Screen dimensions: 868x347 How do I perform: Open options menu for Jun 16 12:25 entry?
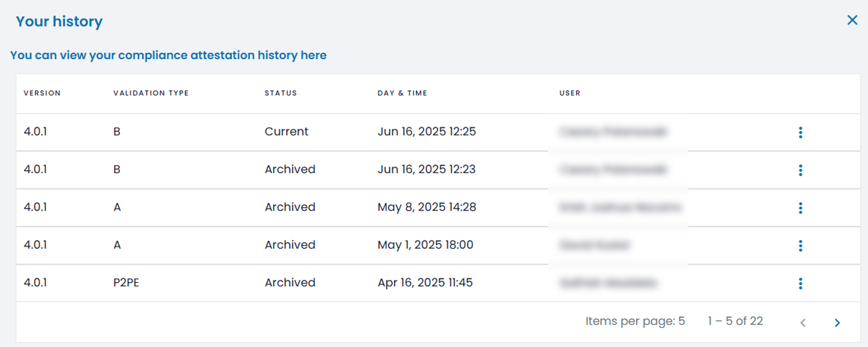[800, 132]
